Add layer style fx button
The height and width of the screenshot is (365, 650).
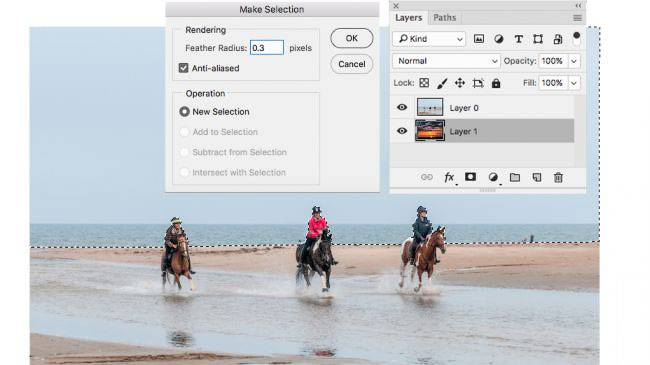click(449, 178)
